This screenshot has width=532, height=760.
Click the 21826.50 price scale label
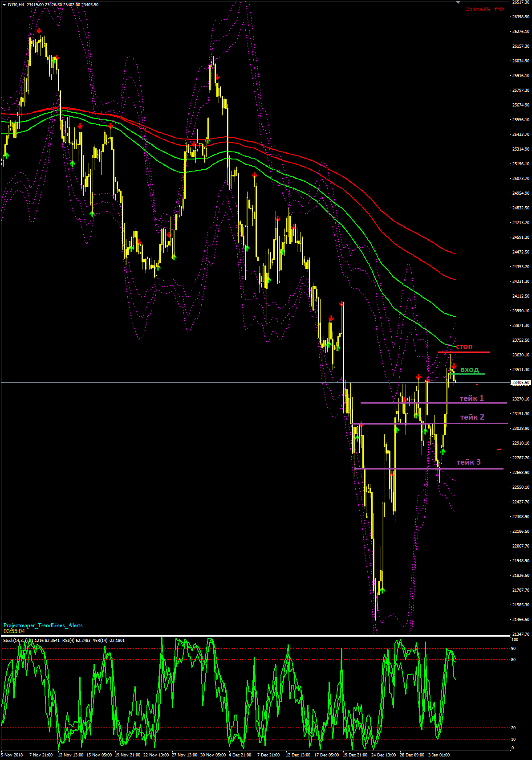tap(521, 576)
